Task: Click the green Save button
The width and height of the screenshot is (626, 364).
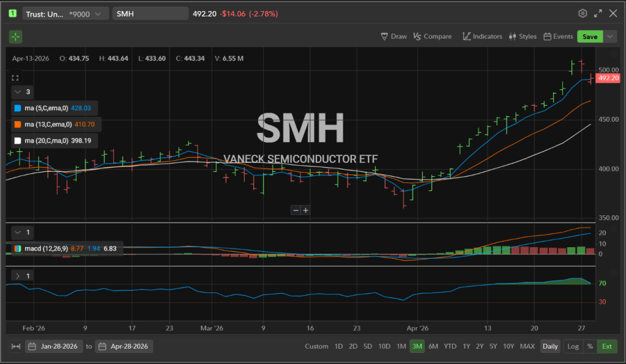Action: [589, 37]
